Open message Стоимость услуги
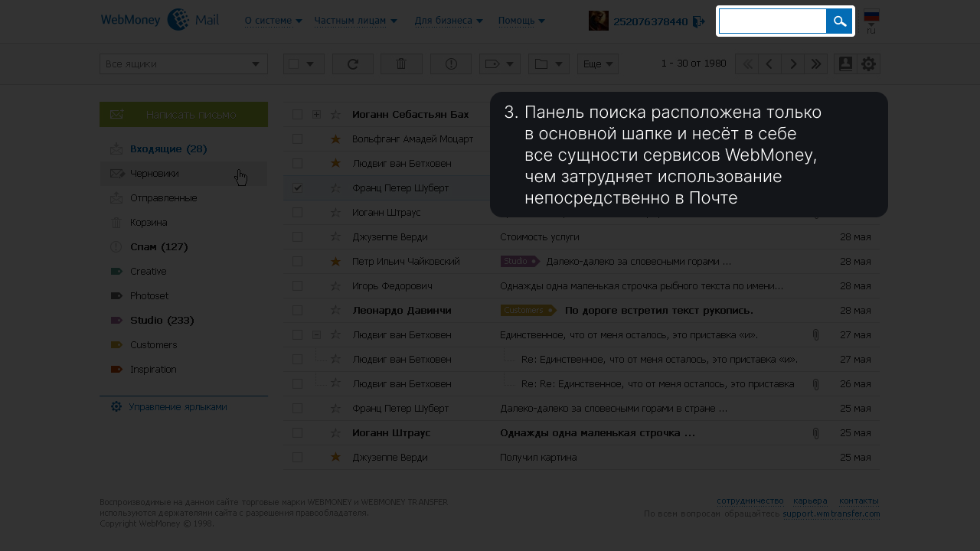The image size is (980, 551). click(540, 236)
